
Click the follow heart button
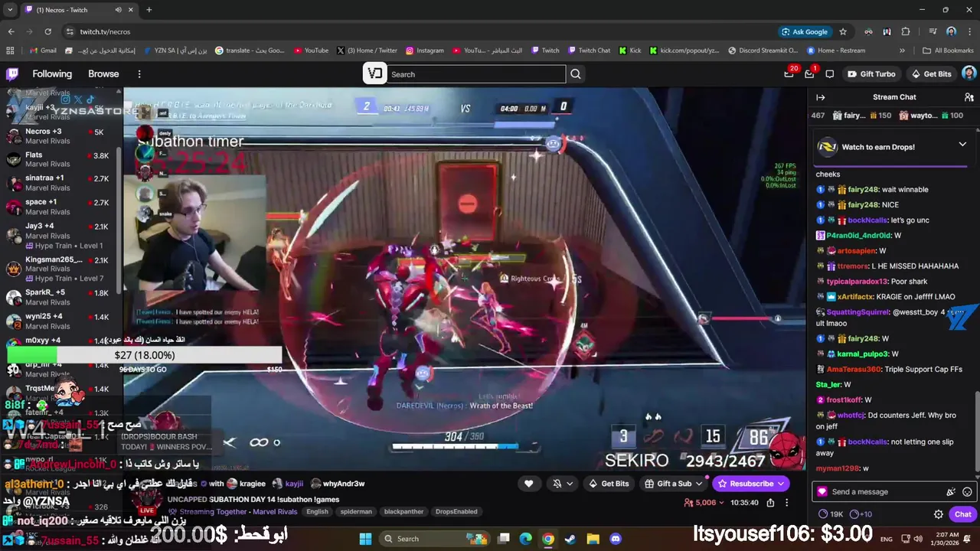pos(528,484)
